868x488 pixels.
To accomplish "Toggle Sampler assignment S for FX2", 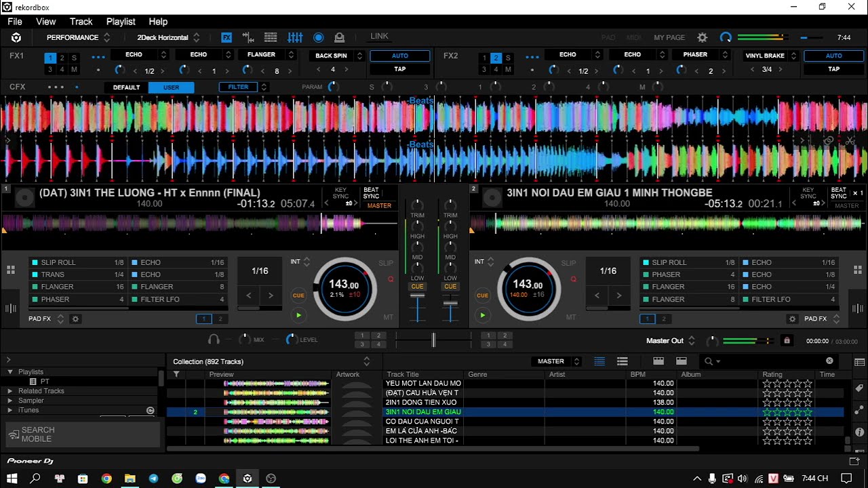I will click(x=508, y=58).
